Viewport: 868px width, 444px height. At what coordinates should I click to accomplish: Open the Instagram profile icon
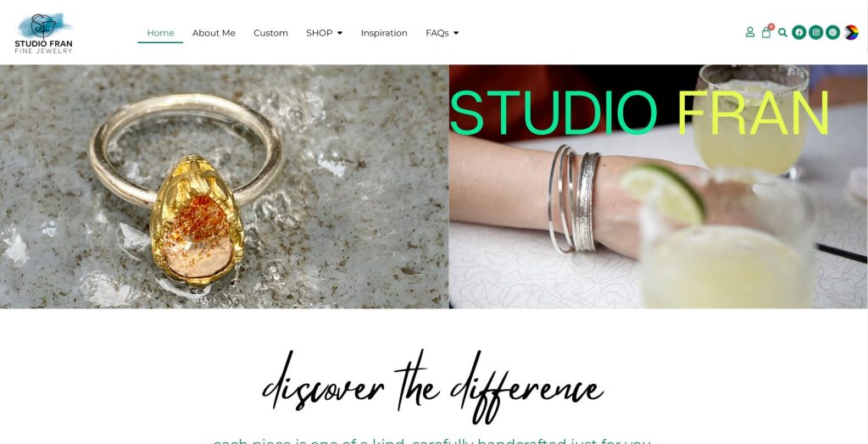[x=816, y=33]
